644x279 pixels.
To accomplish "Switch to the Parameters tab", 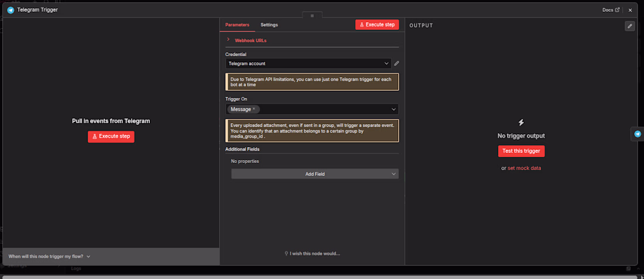I will (237, 25).
